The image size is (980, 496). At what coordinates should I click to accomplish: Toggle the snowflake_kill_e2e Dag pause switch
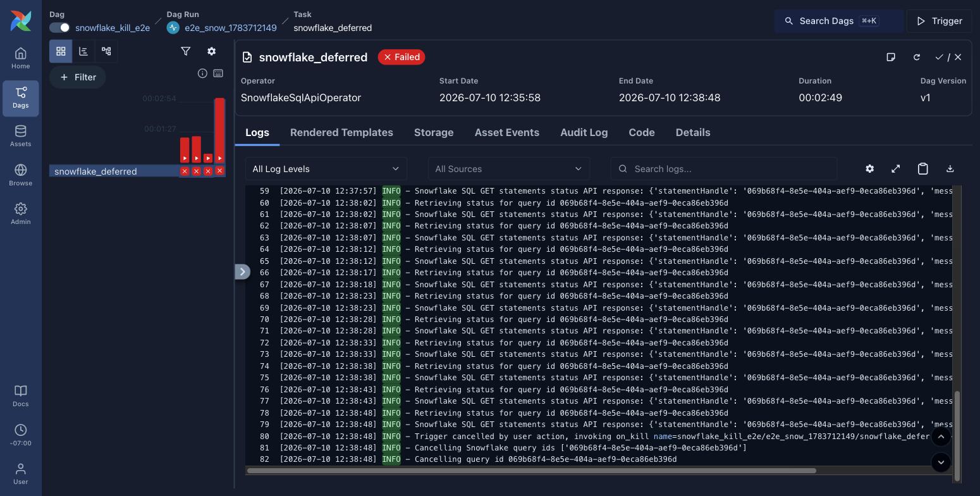[x=59, y=28]
